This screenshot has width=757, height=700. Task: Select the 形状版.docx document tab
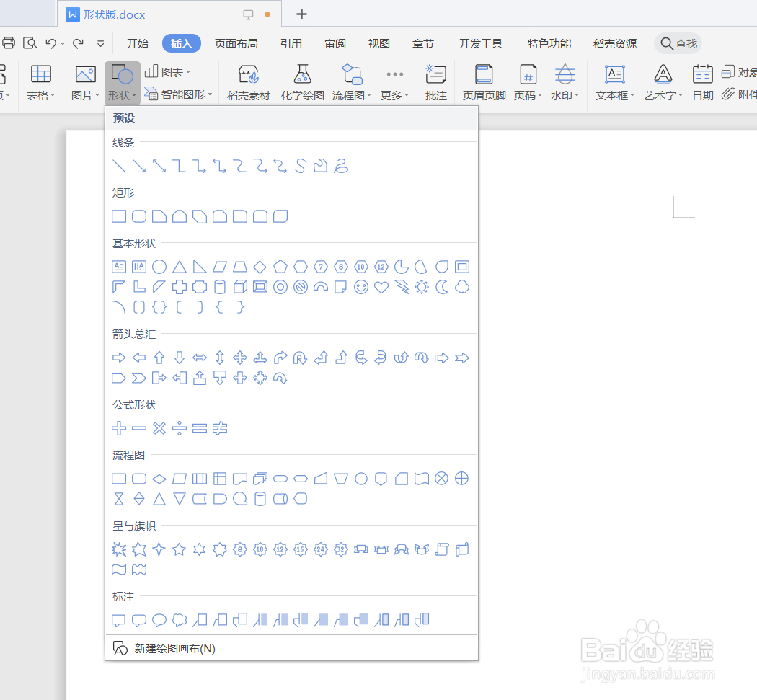tap(169, 14)
